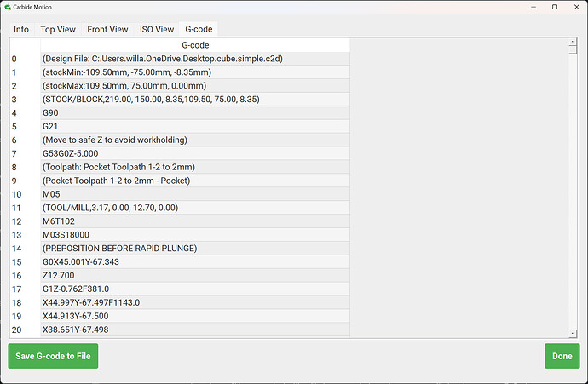588x384 pixels.
Task: Open the Info tab
Action: [20, 29]
